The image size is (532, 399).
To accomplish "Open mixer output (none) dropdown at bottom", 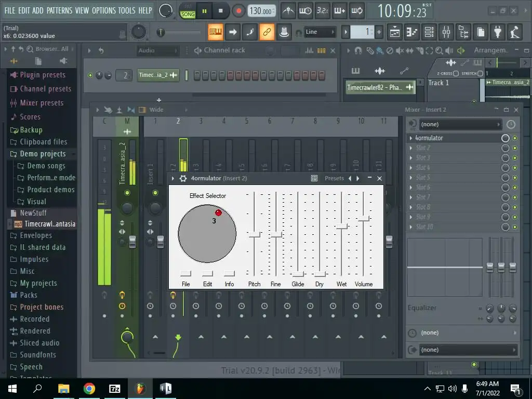I will pyautogui.click(x=468, y=350).
